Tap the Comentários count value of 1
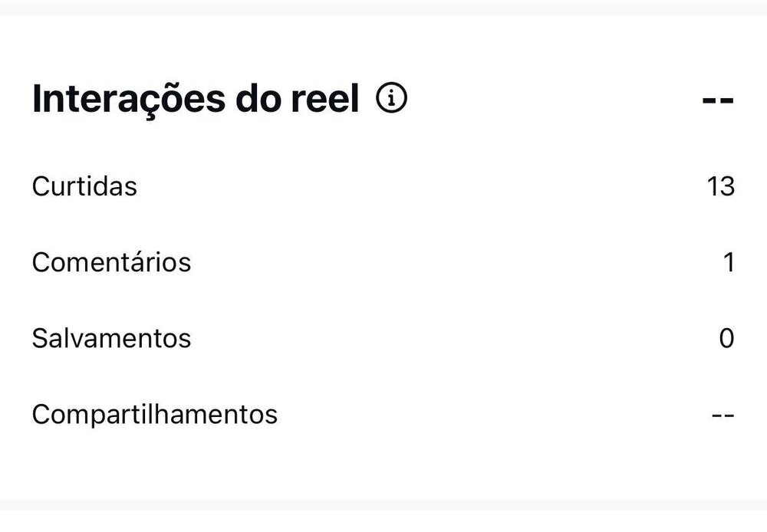Image resolution: width=767 pixels, height=532 pixels. click(729, 262)
